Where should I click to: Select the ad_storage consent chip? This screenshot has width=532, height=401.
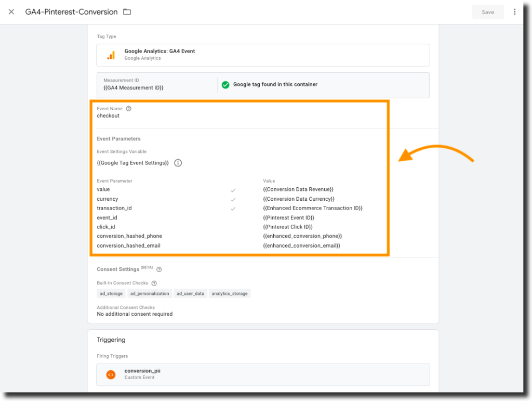111,294
